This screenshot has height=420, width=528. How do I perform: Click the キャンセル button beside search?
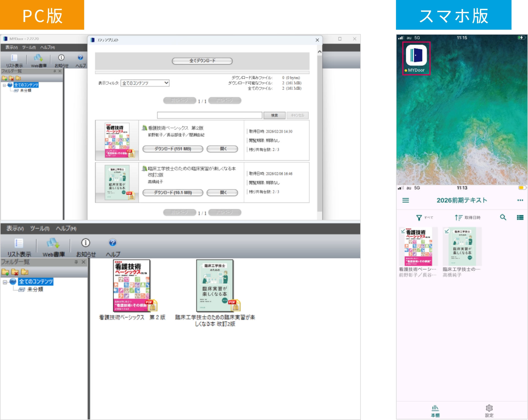point(297,115)
